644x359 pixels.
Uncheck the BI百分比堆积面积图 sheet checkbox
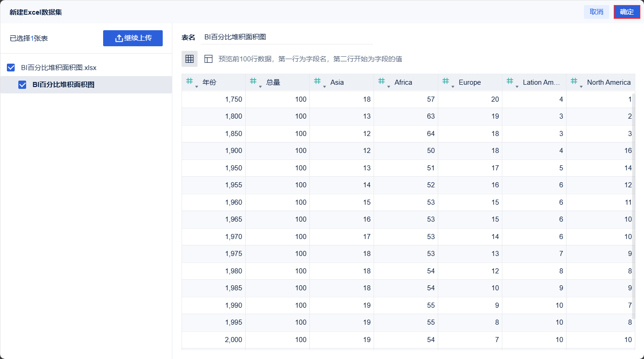[x=22, y=85]
